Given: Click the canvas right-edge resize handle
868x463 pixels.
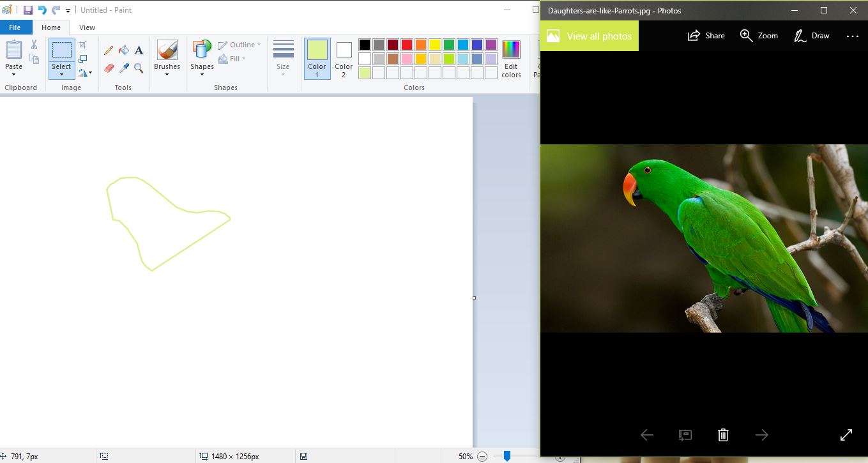Looking at the screenshot, I should (474, 298).
